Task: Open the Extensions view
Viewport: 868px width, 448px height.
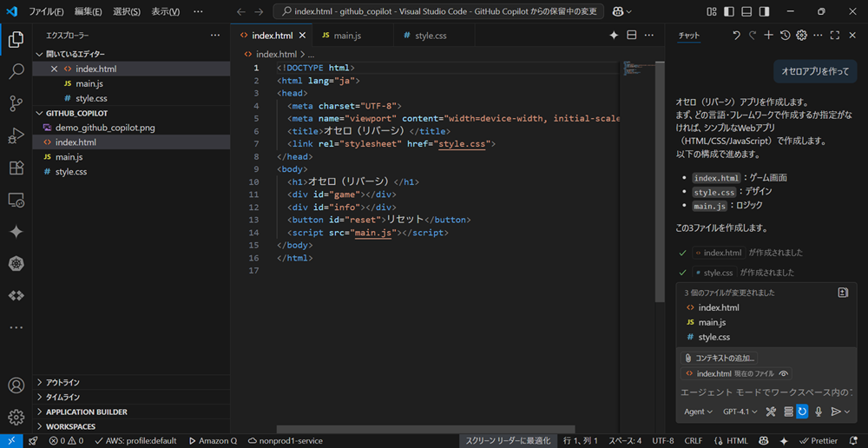Action: [x=16, y=168]
